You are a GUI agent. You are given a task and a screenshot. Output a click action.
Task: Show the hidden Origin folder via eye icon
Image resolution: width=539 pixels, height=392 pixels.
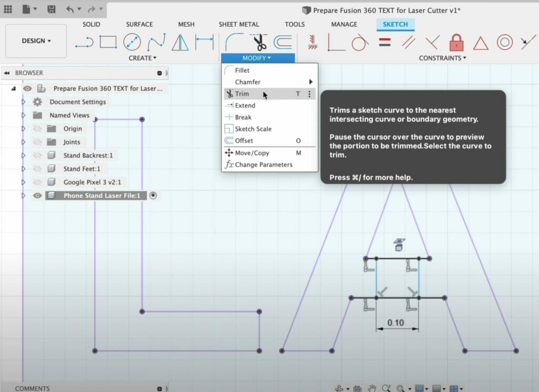[x=37, y=128]
